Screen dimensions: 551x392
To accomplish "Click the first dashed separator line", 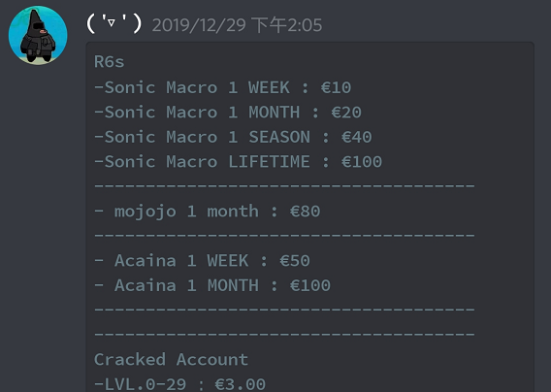I will pos(284,185).
